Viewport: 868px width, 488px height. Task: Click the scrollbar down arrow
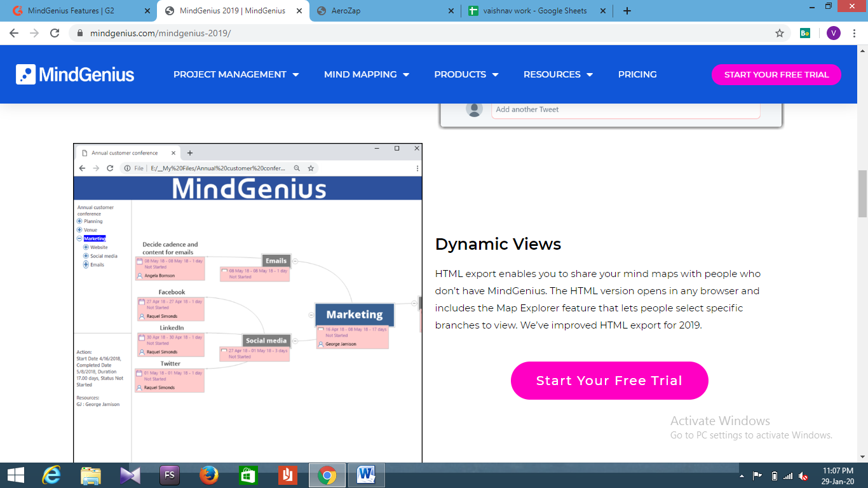[x=863, y=457]
